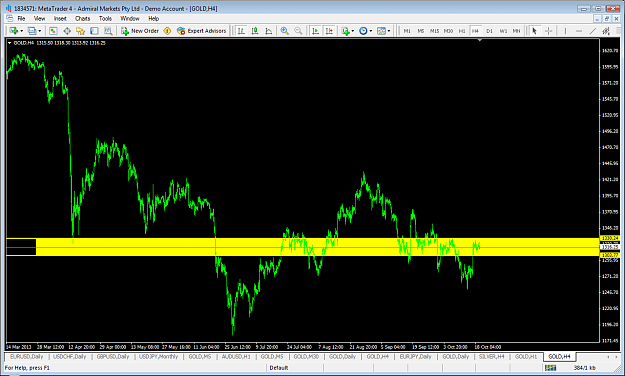Click the yellow 1330.24 price label
Viewport: 625px width, 376px height.
pos(610,238)
